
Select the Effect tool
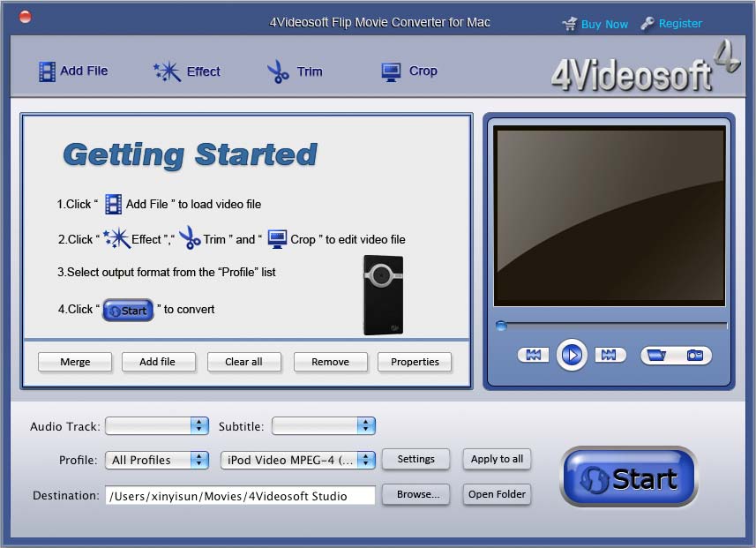tap(187, 71)
